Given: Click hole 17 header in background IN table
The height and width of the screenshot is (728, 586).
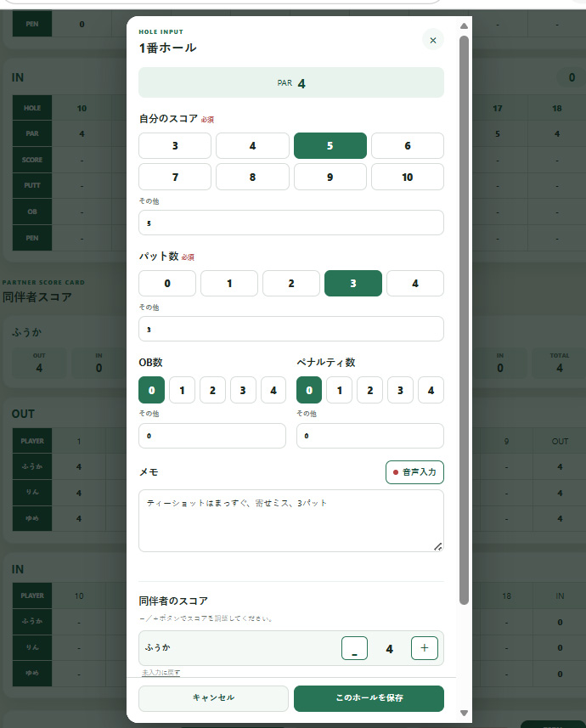Looking at the screenshot, I should click(x=498, y=108).
